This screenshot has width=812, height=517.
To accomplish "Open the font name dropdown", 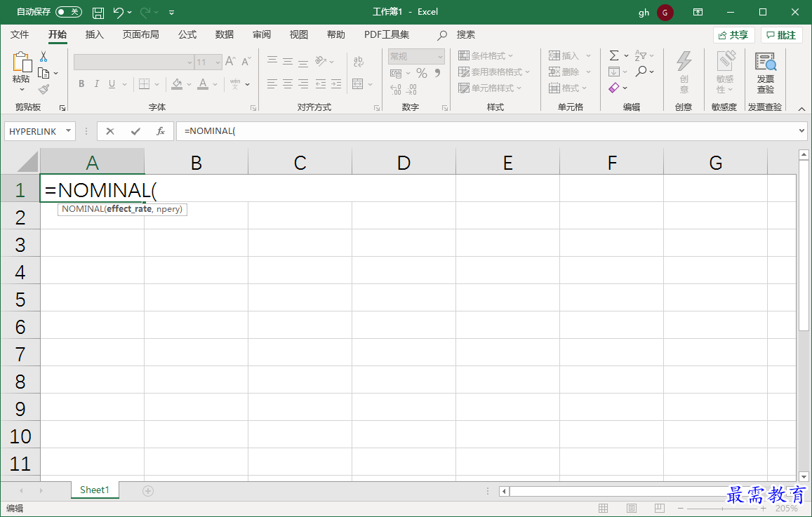I will click(189, 62).
